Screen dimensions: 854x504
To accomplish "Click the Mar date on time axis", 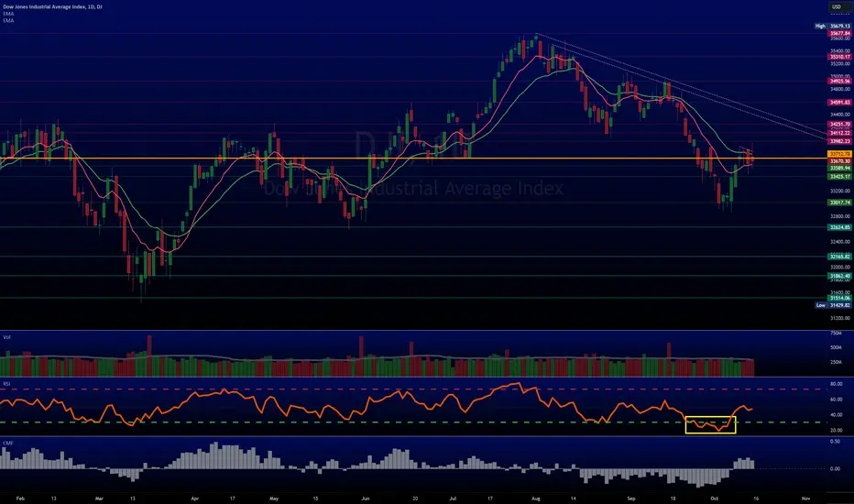I will tap(99, 499).
